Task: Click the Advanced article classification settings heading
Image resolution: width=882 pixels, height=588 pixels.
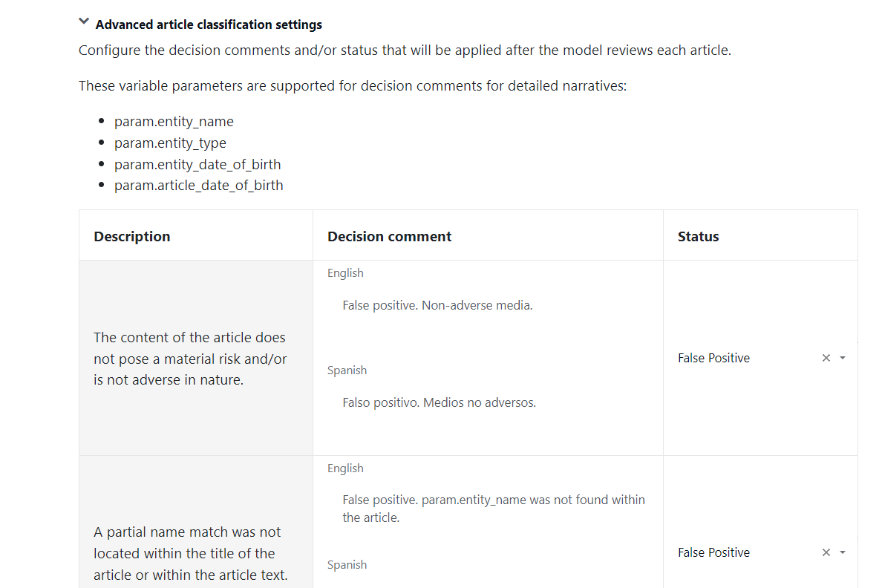Action: pos(209,24)
